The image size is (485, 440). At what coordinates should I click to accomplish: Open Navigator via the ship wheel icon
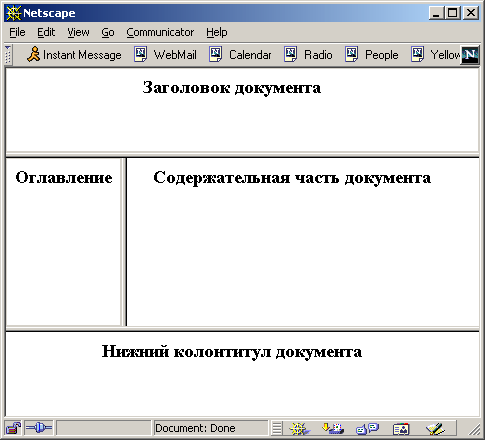point(299,428)
